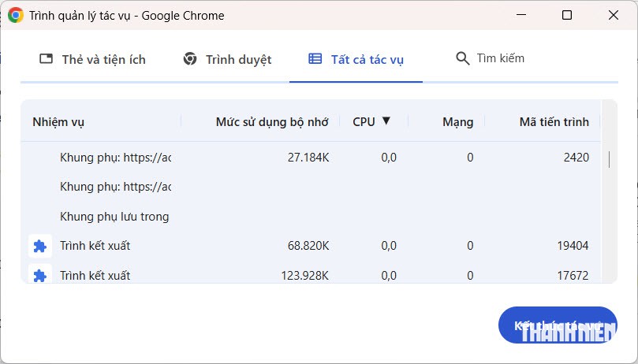
Task: Click process ID 2420
Action: (576, 158)
